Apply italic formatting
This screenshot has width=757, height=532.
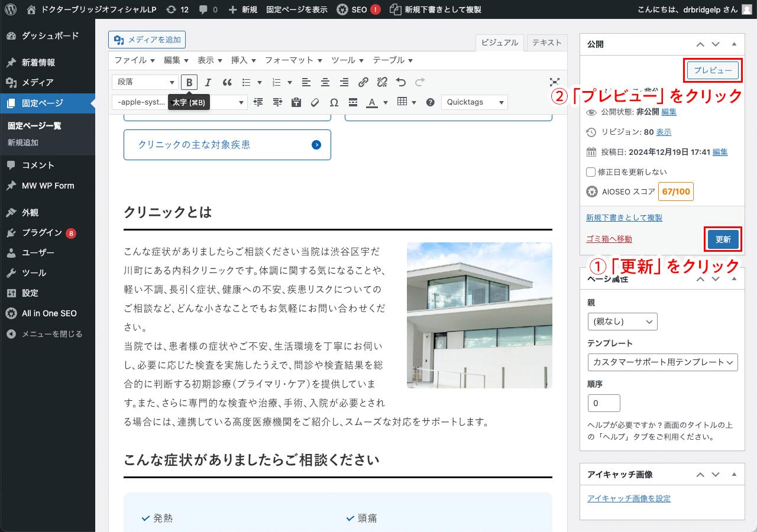coord(208,82)
